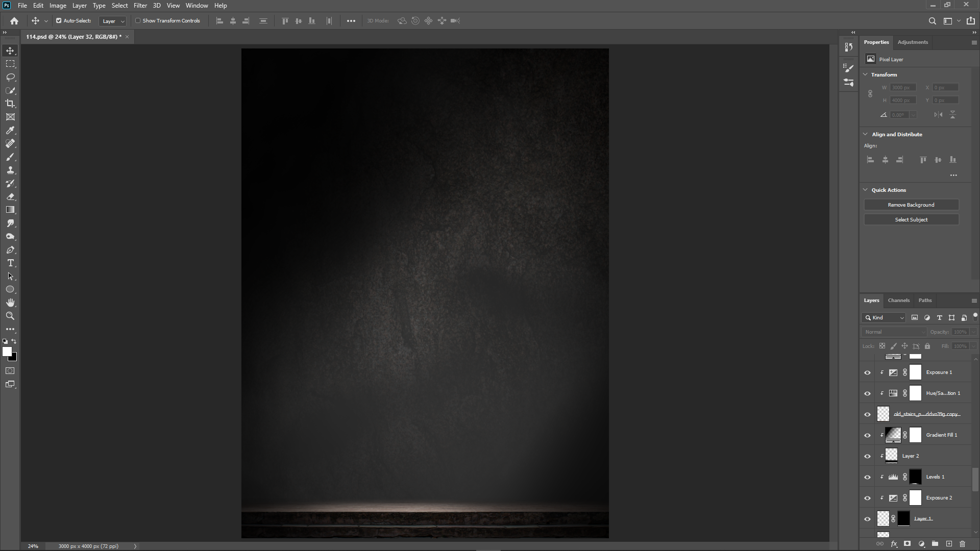Open Edit Toolbar three-dots menu
The image size is (980, 551).
tap(10, 330)
